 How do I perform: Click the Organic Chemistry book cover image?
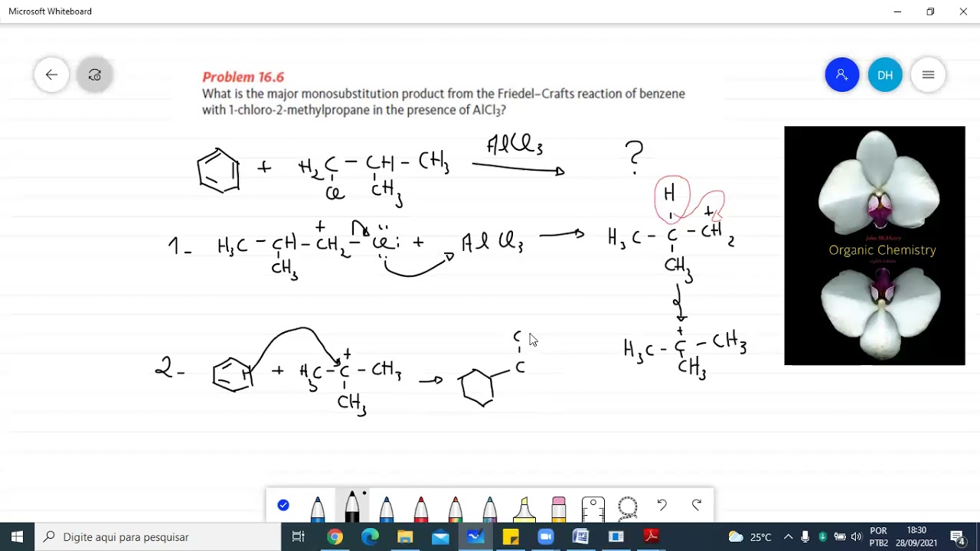point(874,246)
